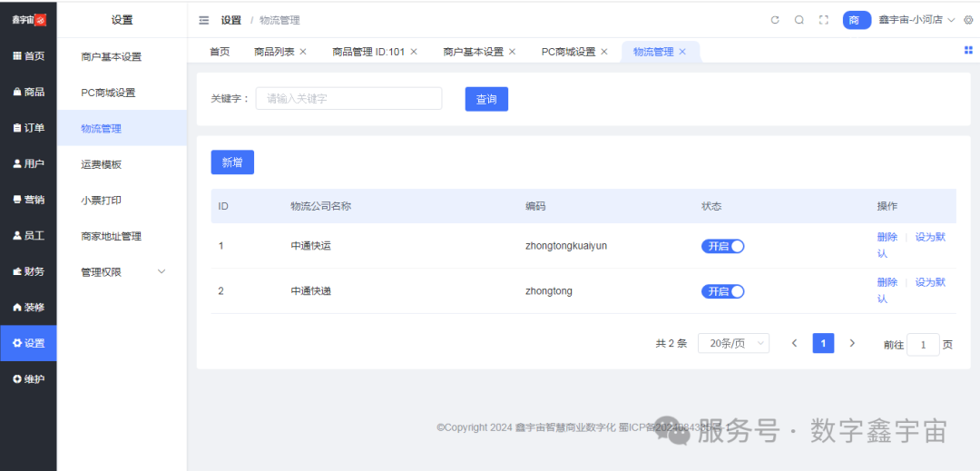Open the 营销 marketing section
This screenshot has width=980, height=471.
coord(28,200)
